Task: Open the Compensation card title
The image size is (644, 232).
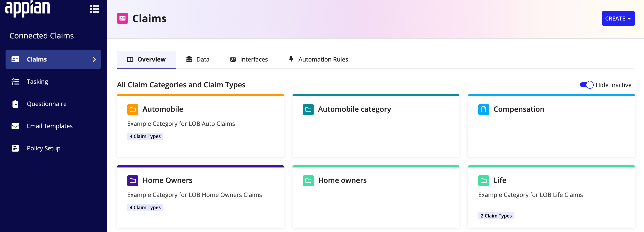Action: point(519,109)
